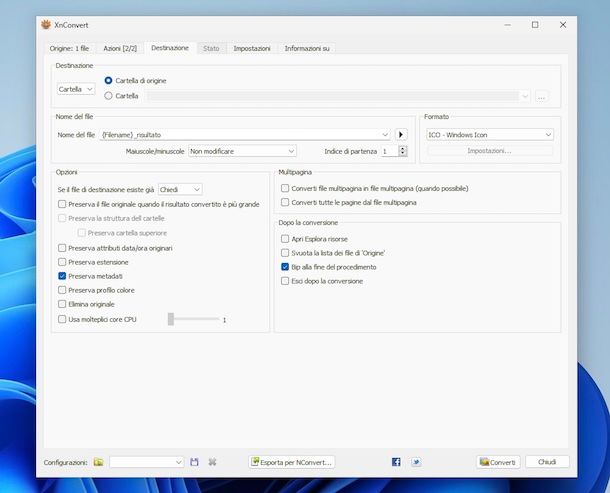Click Esporta per NConvert button
This screenshot has height=493, width=610.
(291, 462)
